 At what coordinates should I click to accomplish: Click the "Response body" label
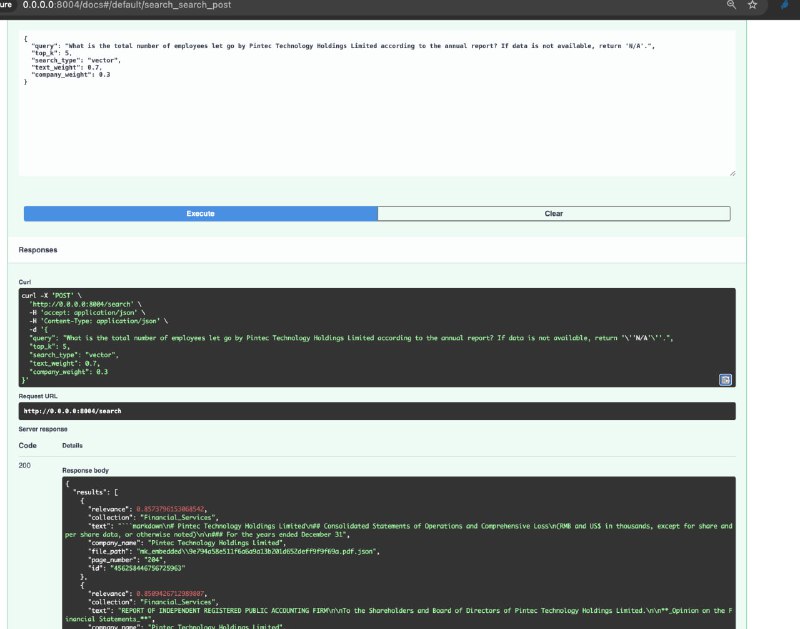click(x=85, y=471)
